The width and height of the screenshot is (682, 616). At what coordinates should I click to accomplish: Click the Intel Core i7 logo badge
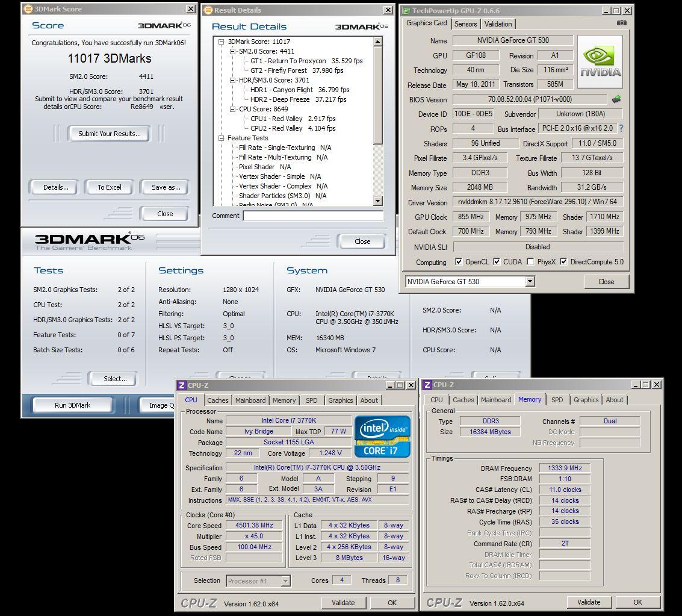(382, 437)
